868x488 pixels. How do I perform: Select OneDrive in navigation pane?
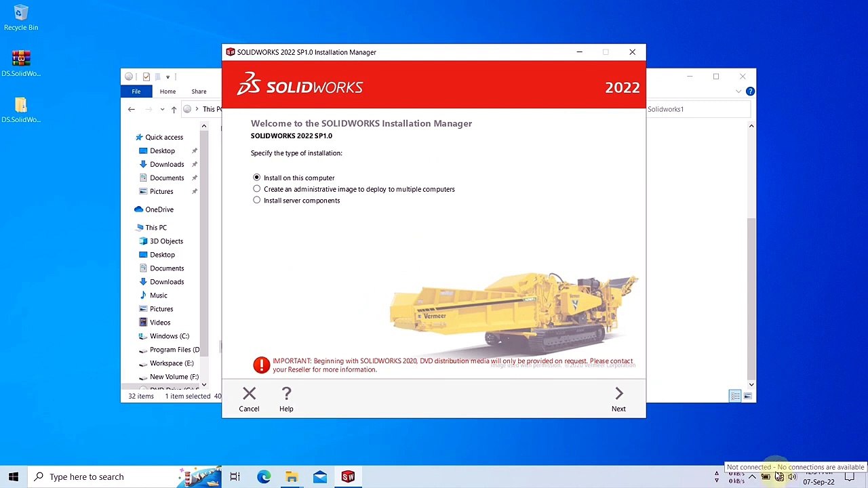tap(154, 209)
